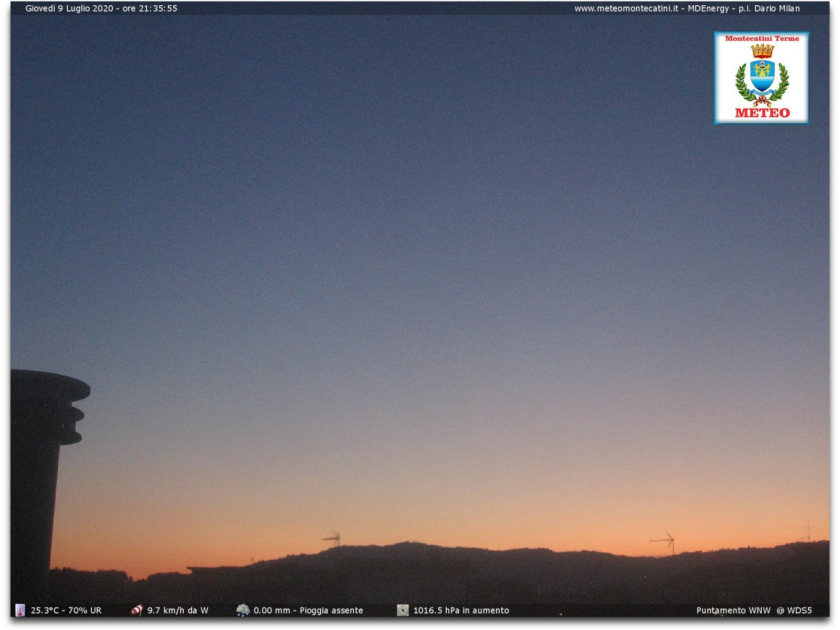Viewport: 840px width, 630px height.
Task: Click the thermometer icon in the status bar
Action: tap(20, 610)
